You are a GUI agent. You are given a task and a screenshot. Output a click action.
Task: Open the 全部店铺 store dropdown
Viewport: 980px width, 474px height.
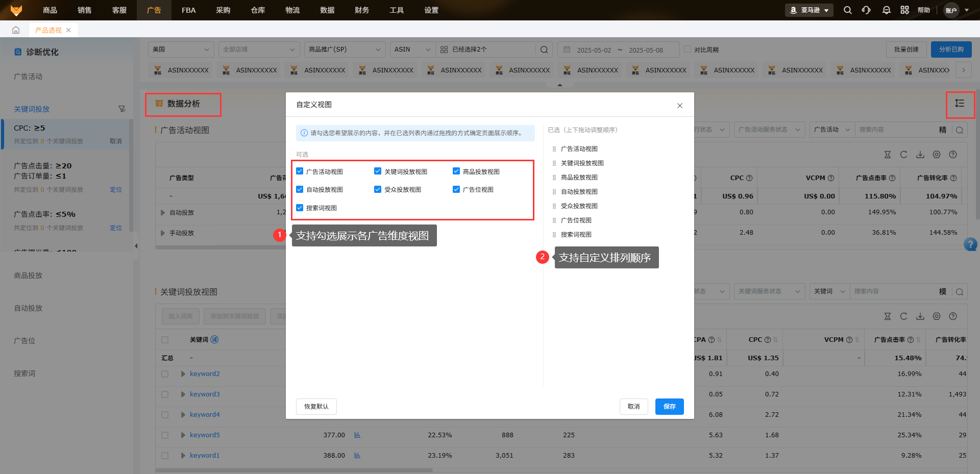click(259, 49)
